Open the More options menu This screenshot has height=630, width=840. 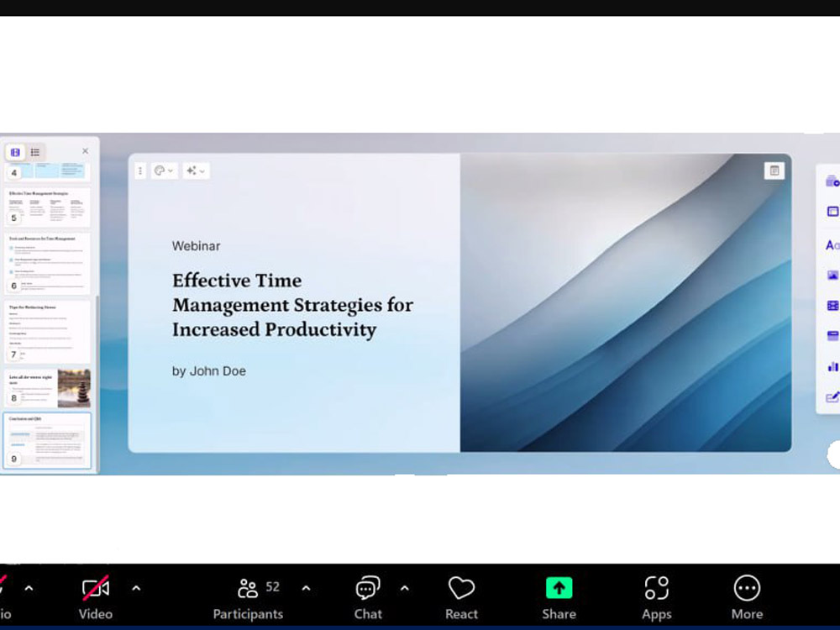747,597
